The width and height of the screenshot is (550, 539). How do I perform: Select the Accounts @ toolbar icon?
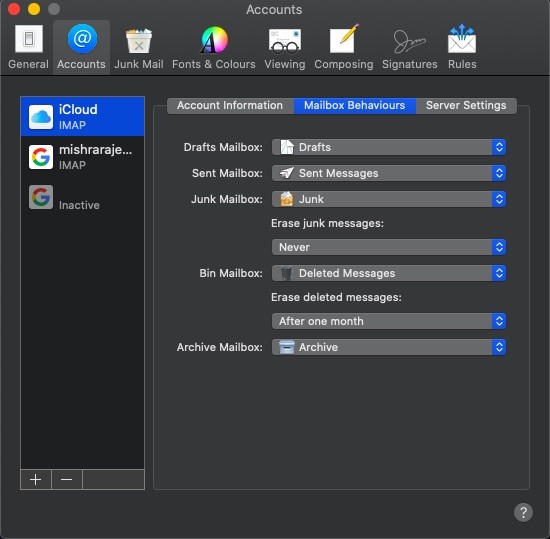[x=81, y=47]
